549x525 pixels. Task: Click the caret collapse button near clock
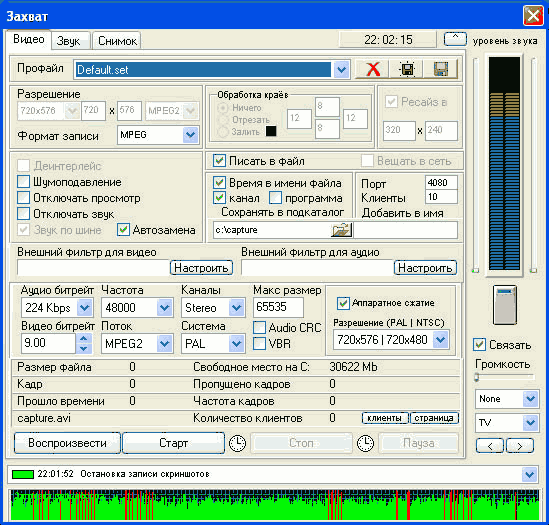pyautogui.click(x=455, y=39)
